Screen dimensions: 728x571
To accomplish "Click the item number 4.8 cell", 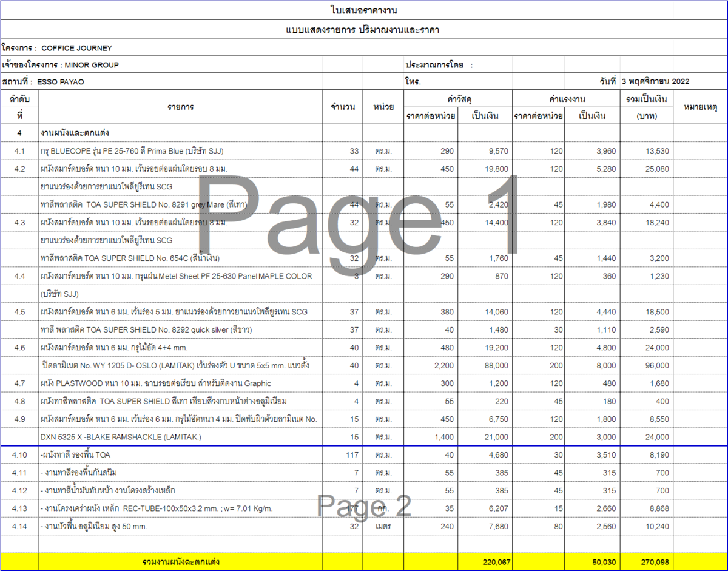I will [x=19, y=401].
